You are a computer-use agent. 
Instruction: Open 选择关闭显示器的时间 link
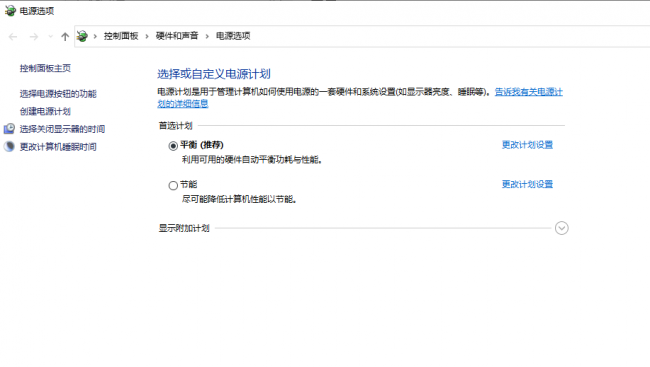tap(62, 129)
